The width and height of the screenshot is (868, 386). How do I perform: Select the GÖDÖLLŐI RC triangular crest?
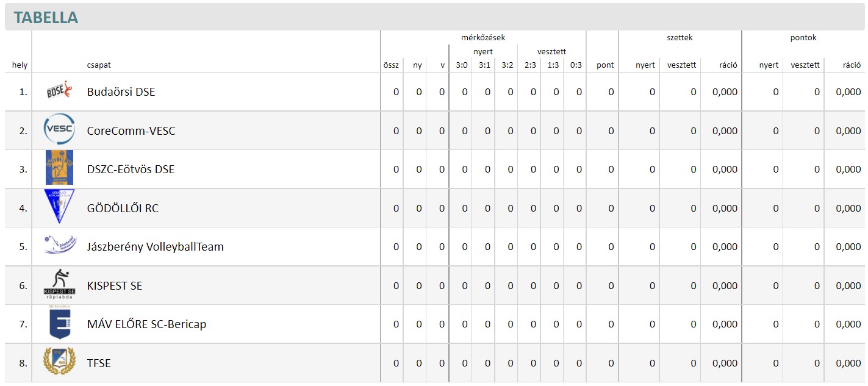pyautogui.click(x=59, y=206)
